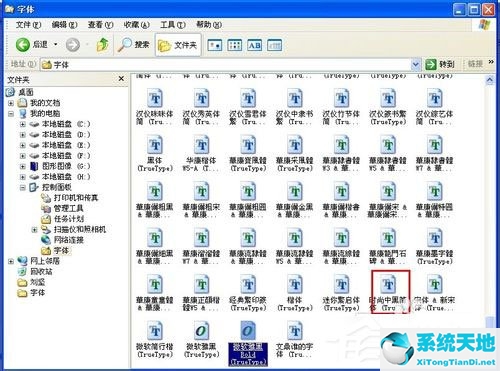The width and height of the screenshot is (500, 371).
Task: Open the Back button history dropdown arrow
Action: coord(56,44)
